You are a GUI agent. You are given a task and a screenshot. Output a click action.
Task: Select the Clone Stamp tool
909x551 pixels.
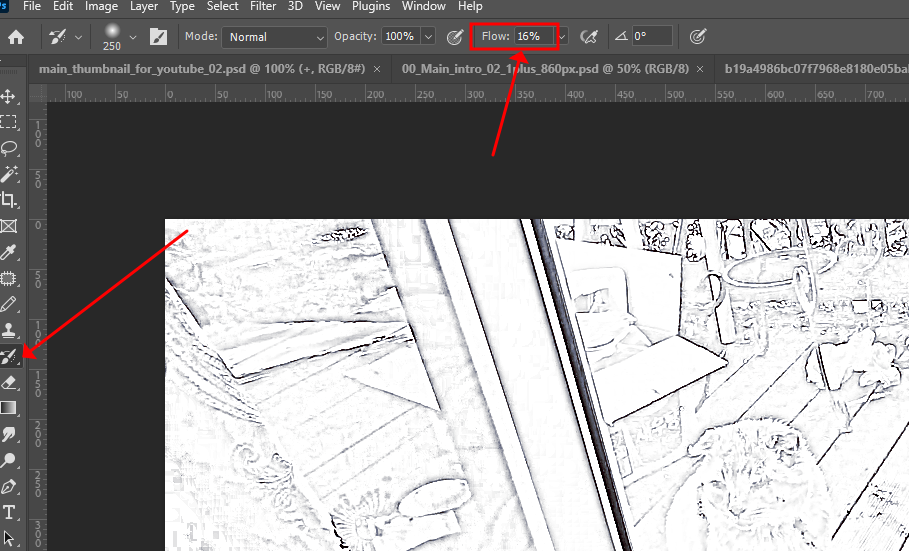tap(8, 331)
